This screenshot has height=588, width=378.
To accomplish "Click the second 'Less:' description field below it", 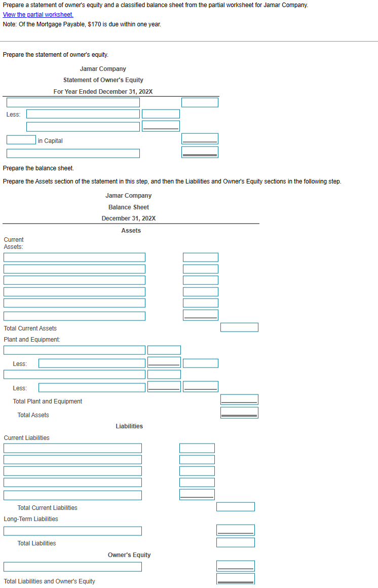I will [83, 126].
